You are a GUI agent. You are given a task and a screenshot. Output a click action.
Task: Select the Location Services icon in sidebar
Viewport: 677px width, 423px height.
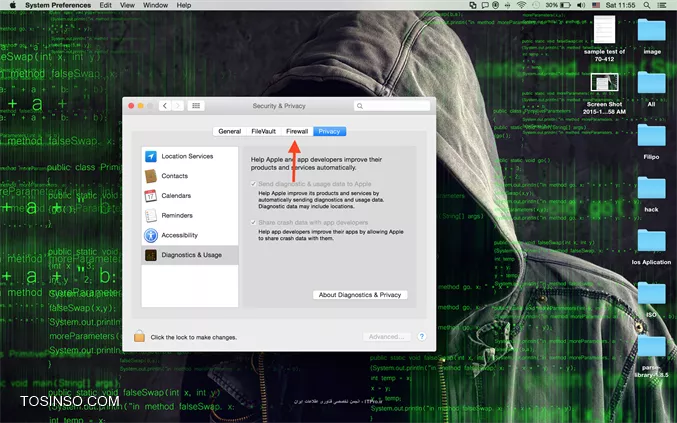[151, 156]
